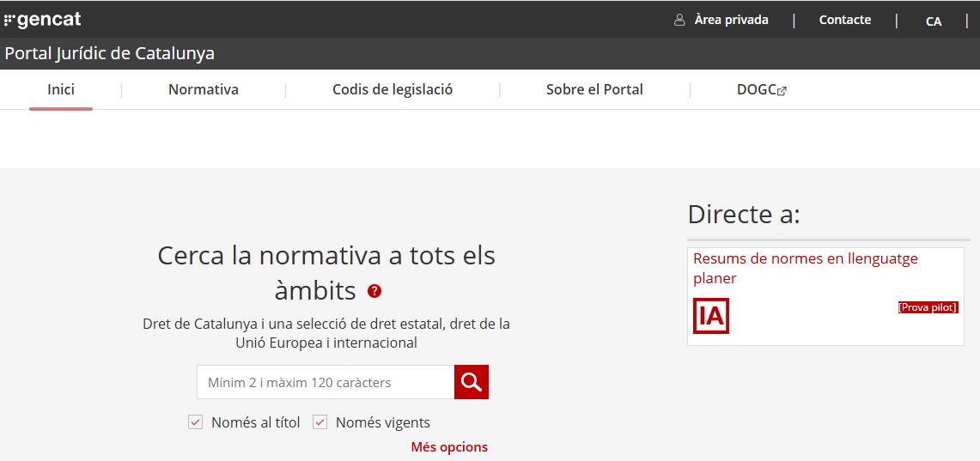Open the Contacte link
The image size is (980, 461).
tap(845, 20)
